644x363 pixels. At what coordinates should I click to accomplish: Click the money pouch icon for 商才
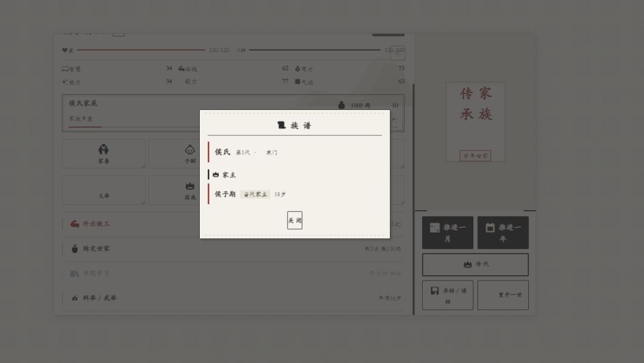tap(298, 69)
